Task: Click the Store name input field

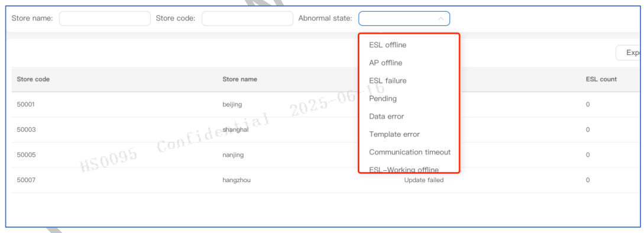Action: pos(105,18)
